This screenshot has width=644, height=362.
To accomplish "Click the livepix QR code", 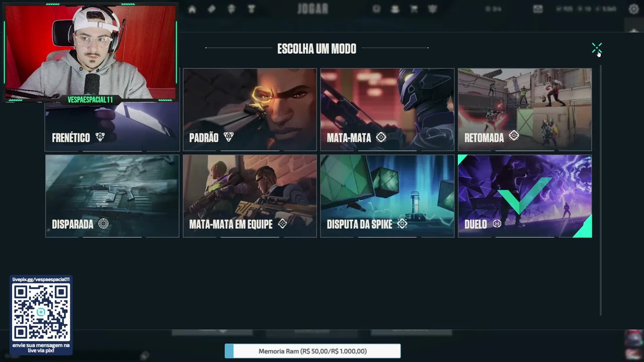I will (x=41, y=312).
